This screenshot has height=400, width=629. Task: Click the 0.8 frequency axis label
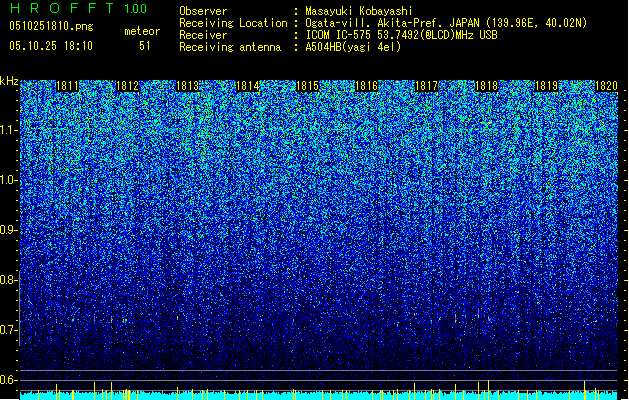(x=8, y=280)
